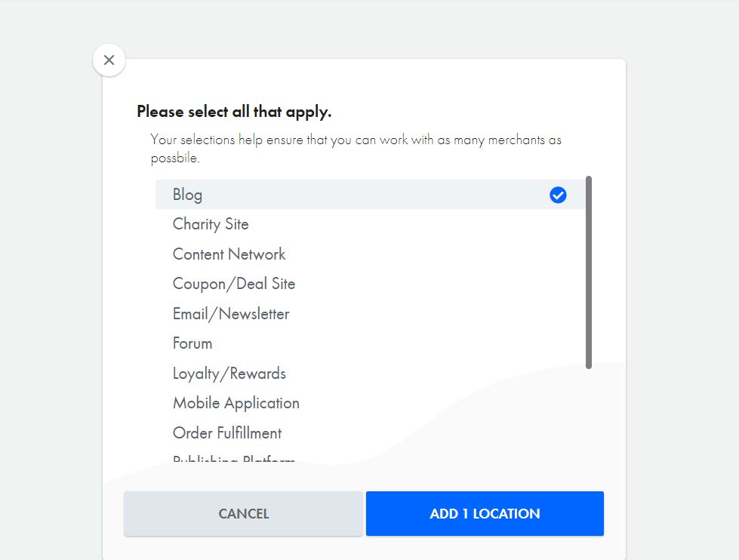This screenshot has height=560, width=739.
Task: Close the dialog with the X icon
Action: [109, 60]
